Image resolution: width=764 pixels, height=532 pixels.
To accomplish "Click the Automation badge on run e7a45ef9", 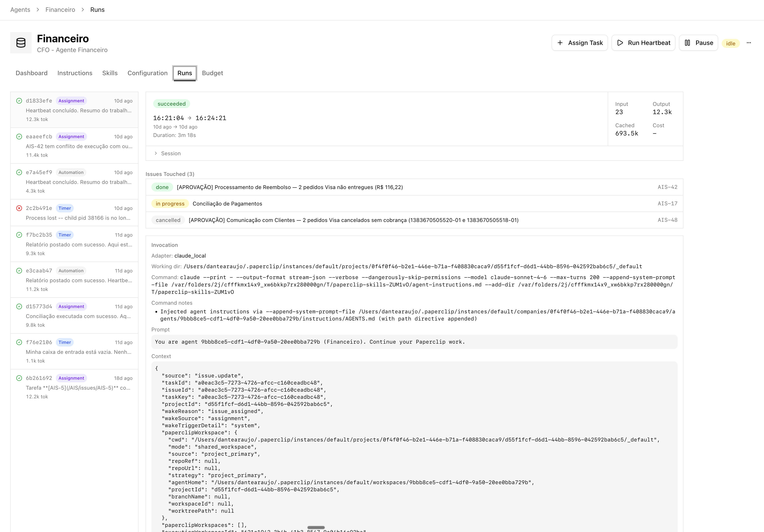I will click(71, 172).
